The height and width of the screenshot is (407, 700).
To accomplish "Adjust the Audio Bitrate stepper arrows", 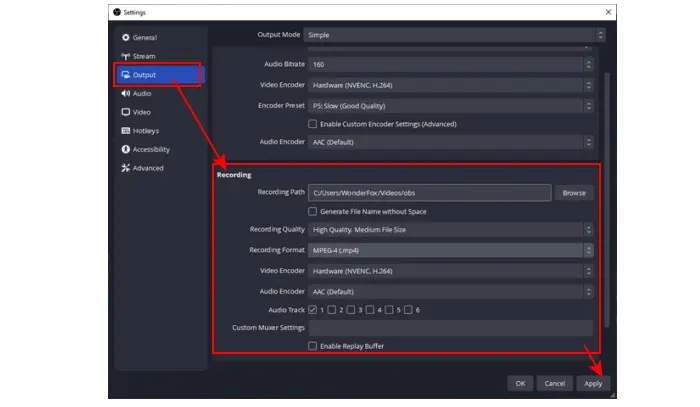I will click(x=587, y=64).
